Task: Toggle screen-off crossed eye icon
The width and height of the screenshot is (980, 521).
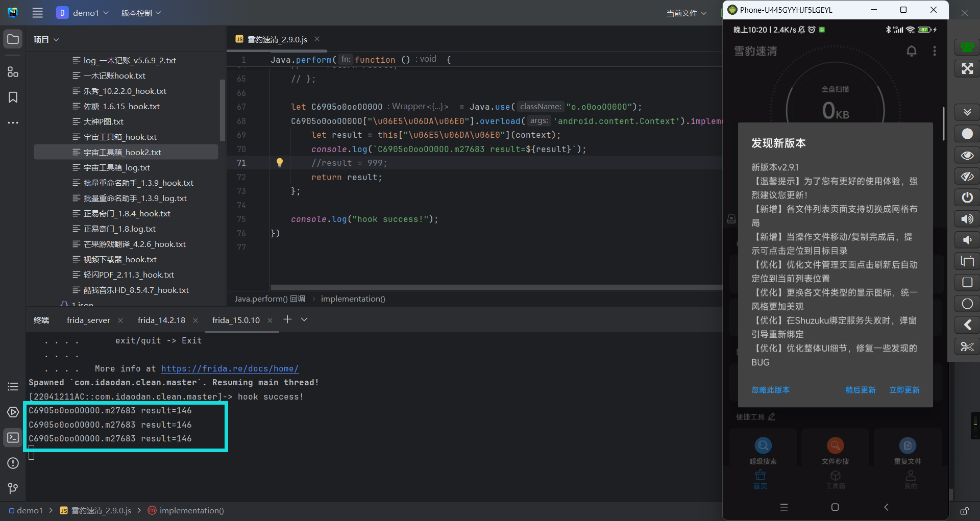Action: (967, 177)
